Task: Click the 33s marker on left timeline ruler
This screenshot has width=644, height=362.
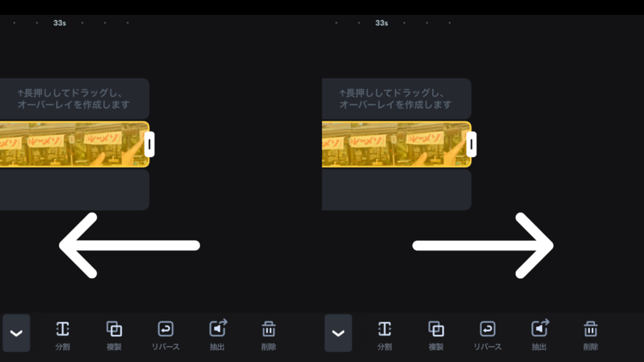Action: pyautogui.click(x=60, y=23)
